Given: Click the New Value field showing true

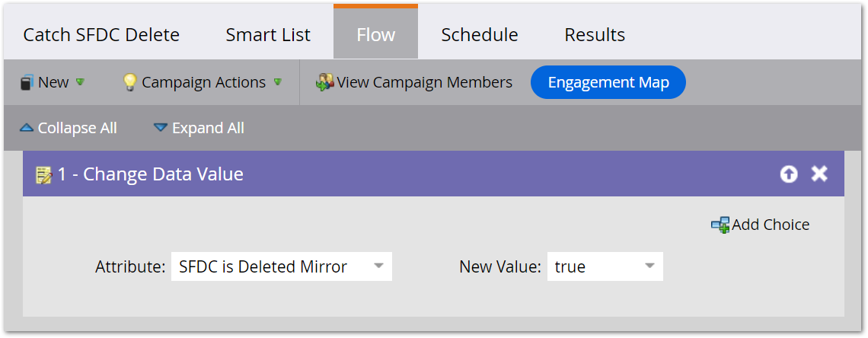Looking at the screenshot, I should click(592, 266).
